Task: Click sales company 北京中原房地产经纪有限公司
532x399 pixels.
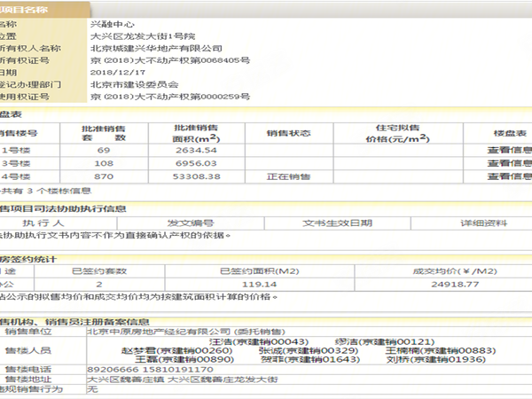Action: point(159,332)
